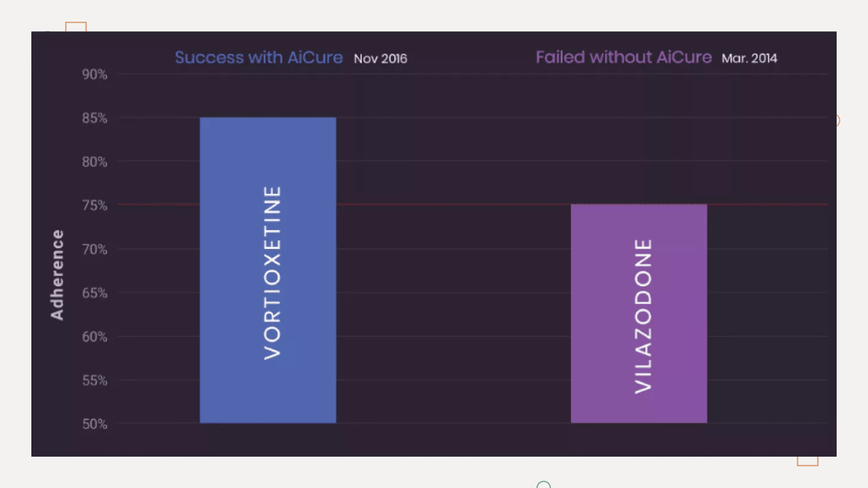This screenshot has height=488, width=868.
Task: Select the 'Success with AiCure' heading
Action: point(259,58)
